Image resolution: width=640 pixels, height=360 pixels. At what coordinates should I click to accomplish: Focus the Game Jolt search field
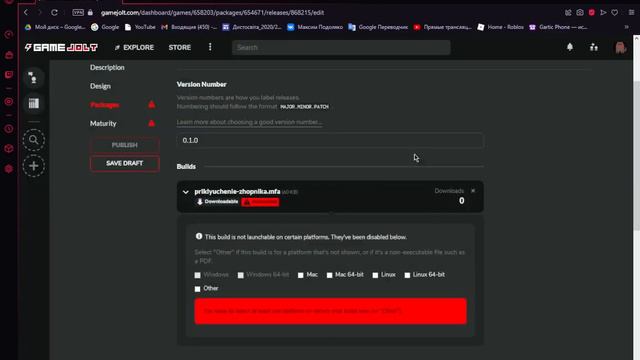pyautogui.click(x=341, y=47)
